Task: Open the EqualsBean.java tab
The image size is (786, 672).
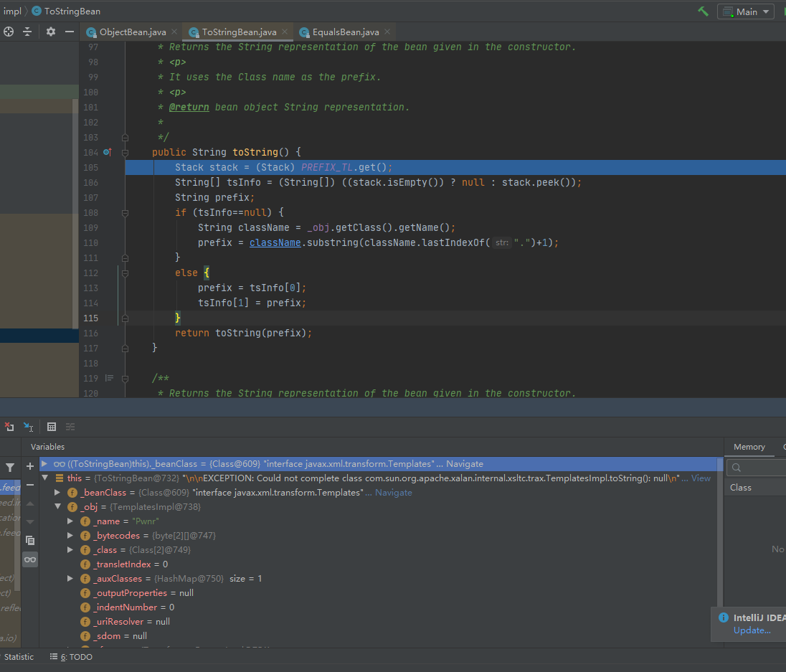Action: coord(346,32)
